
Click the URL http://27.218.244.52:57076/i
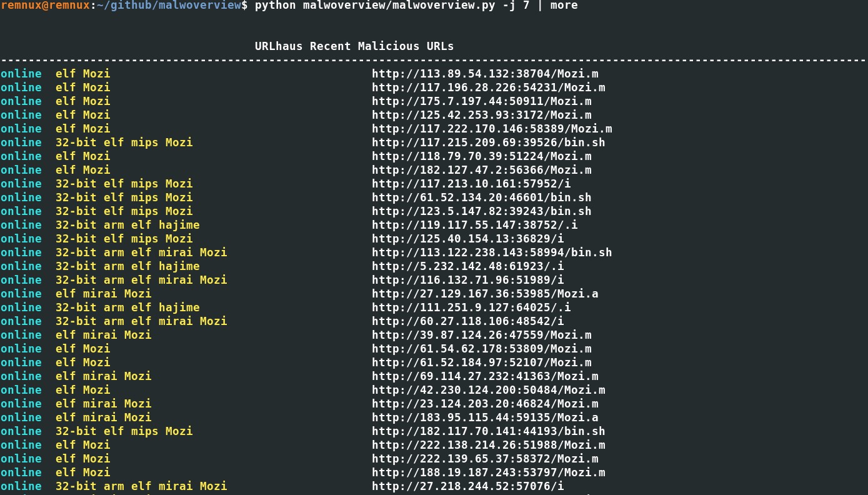pos(468,486)
